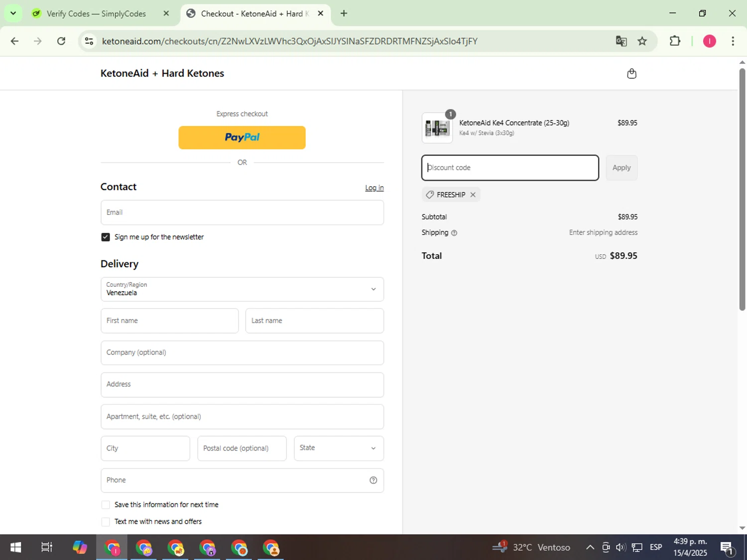Image resolution: width=747 pixels, height=560 pixels.
Task: Check Text me with news and offers
Action: [x=106, y=522]
